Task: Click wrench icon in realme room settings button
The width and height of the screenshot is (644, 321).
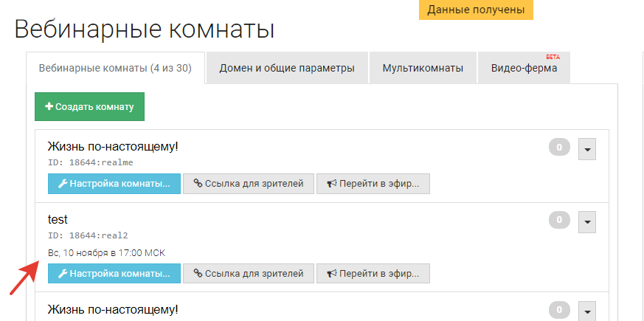Action: pos(63,184)
